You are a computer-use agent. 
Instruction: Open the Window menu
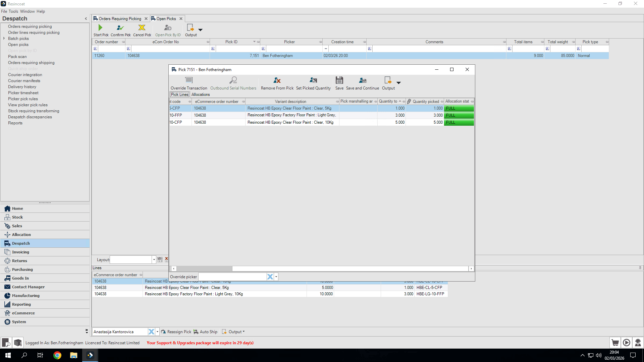[x=28, y=11]
